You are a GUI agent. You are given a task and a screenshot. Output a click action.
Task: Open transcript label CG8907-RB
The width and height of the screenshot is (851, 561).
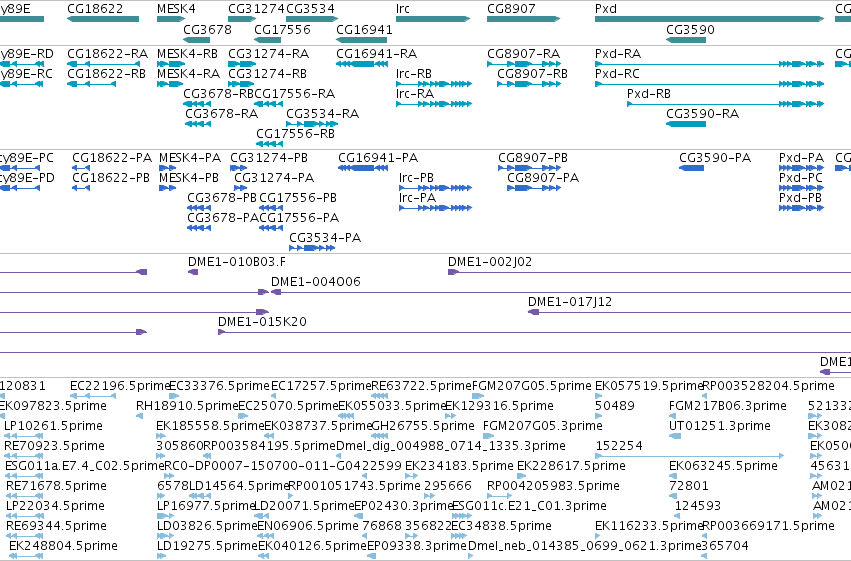pos(532,74)
